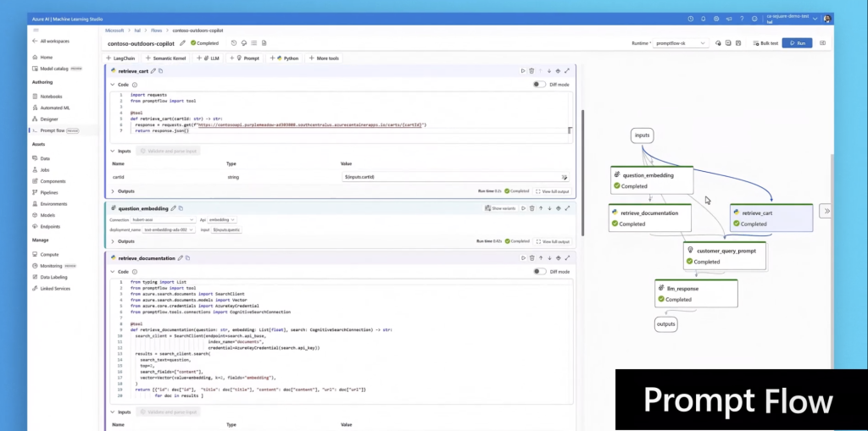Click the cartId value input field
The width and height of the screenshot is (868, 431).
pyautogui.click(x=455, y=177)
